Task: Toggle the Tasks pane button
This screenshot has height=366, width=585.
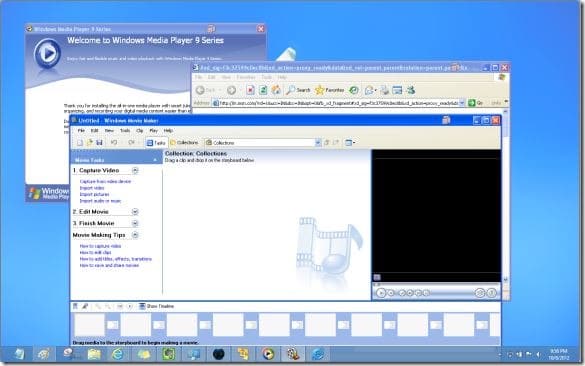Action: 156,143
